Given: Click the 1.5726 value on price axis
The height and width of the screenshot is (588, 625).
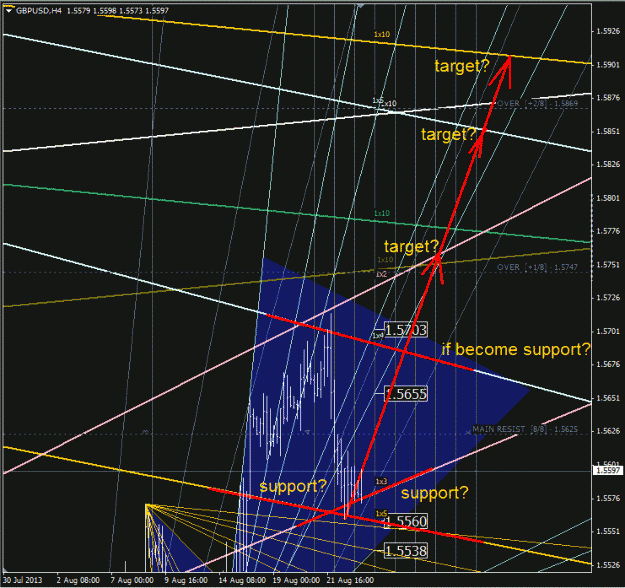Looking at the screenshot, I should [608, 297].
